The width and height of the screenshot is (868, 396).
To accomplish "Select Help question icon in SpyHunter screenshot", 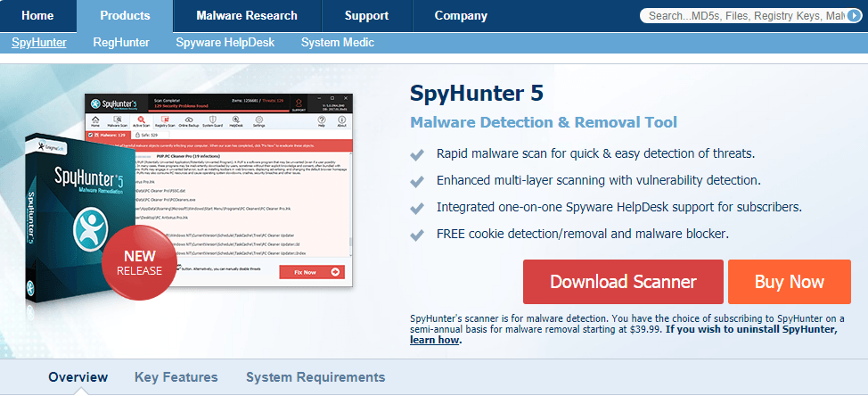I will coord(322,120).
